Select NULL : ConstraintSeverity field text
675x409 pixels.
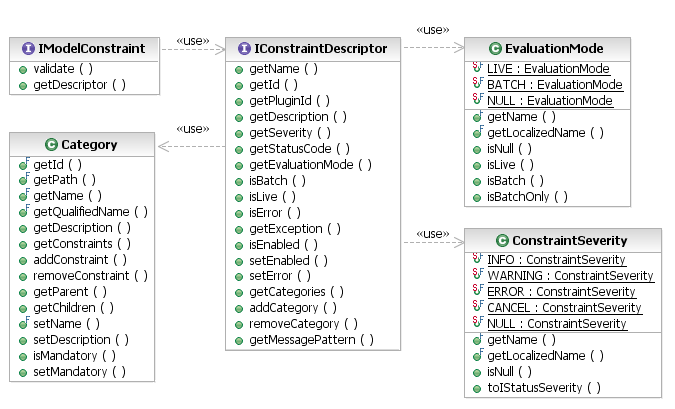pos(557,324)
